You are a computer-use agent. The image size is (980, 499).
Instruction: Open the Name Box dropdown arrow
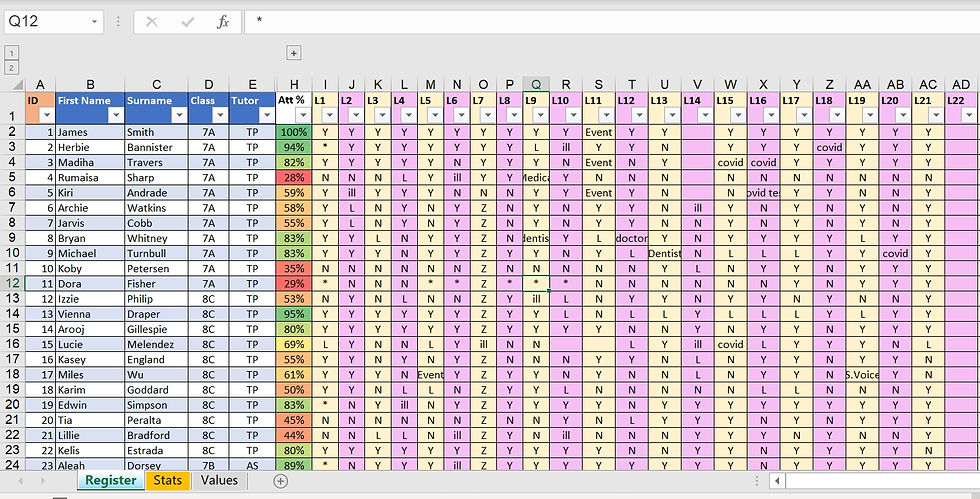tap(94, 22)
